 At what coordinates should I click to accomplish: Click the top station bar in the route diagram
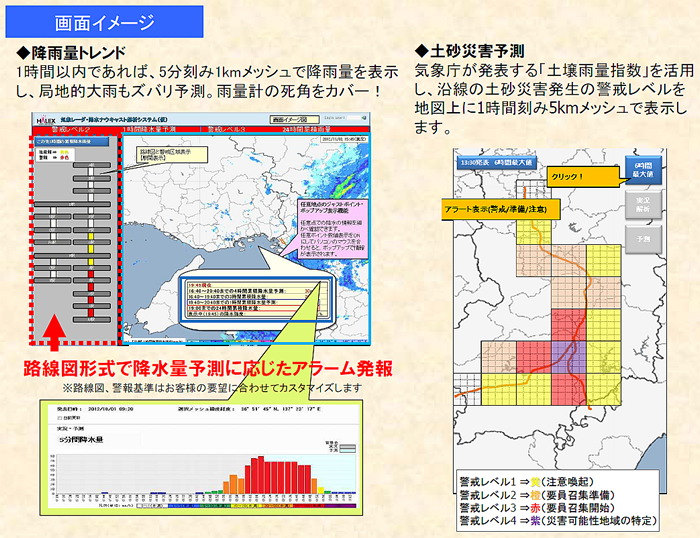(x=92, y=165)
